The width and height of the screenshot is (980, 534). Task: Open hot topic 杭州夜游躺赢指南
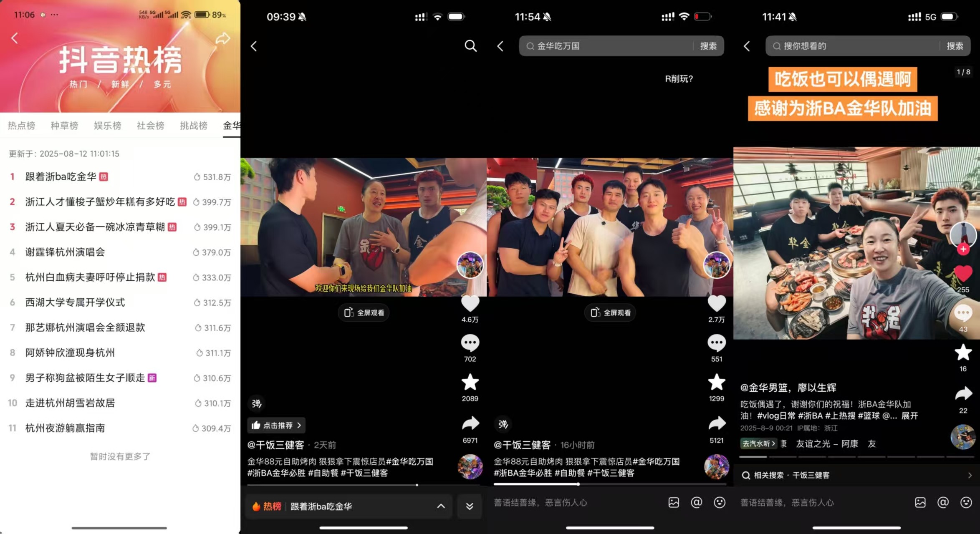[120, 428]
